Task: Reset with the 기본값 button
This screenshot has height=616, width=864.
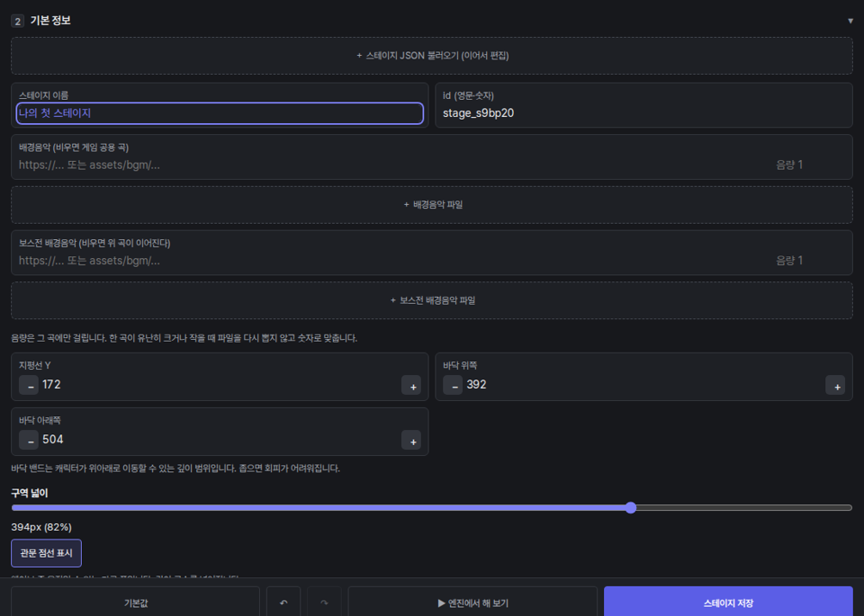Action: (136, 603)
